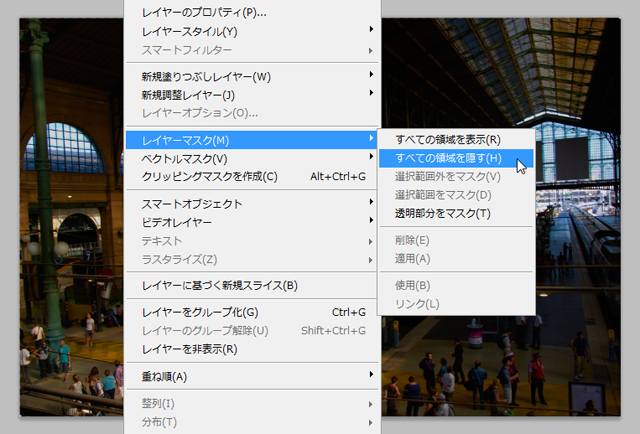Viewport: 640px width, 434px height.
Task: Select the highlighted レイヤーマスク(M) entry
Action: (x=252, y=140)
